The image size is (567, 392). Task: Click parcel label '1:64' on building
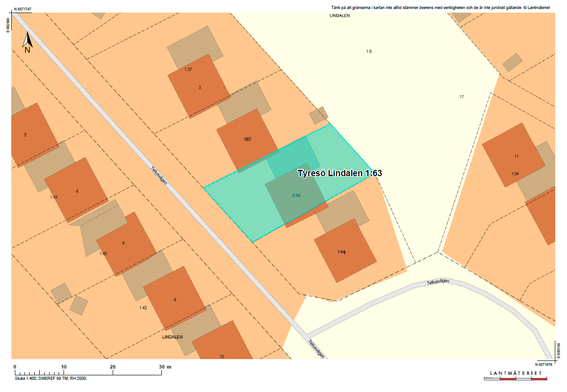341,252
